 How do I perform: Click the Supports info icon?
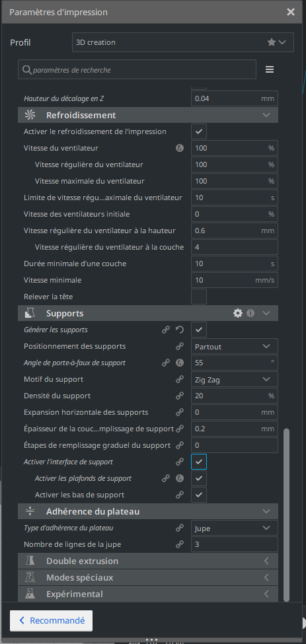tap(250, 313)
